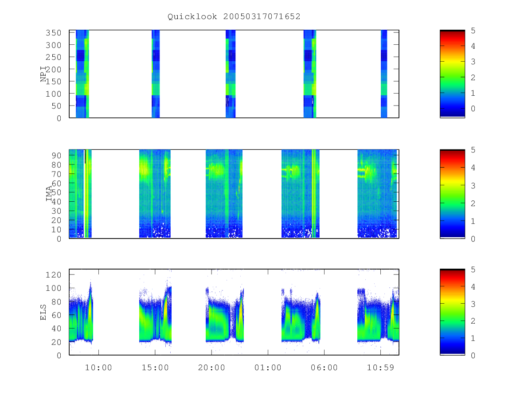This screenshot has width=532, height=399.
Task: Select the 90 tick on IMA axis
Action: (x=57, y=155)
